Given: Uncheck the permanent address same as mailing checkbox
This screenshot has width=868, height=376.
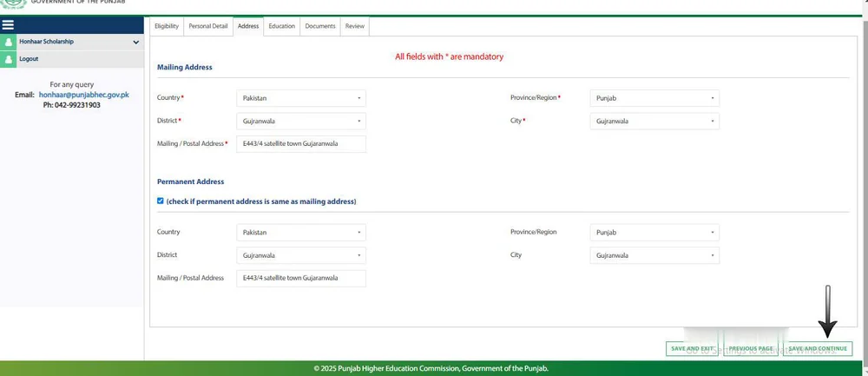Looking at the screenshot, I should pyautogui.click(x=161, y=201).
